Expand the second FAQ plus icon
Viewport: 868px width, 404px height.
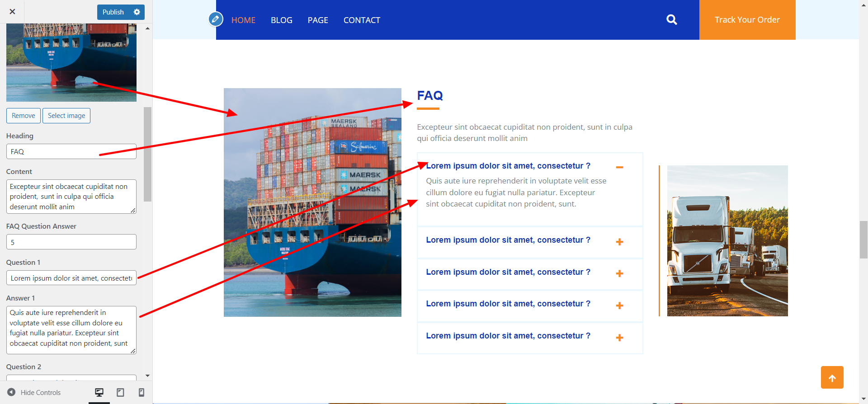619,242
